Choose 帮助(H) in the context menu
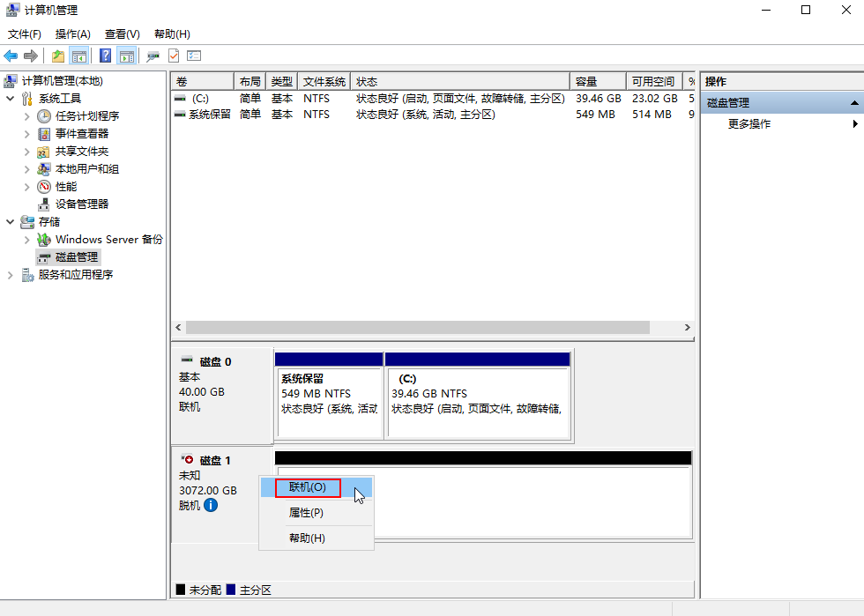This screenshot has width=864, height=616. [x=317, y=538]
